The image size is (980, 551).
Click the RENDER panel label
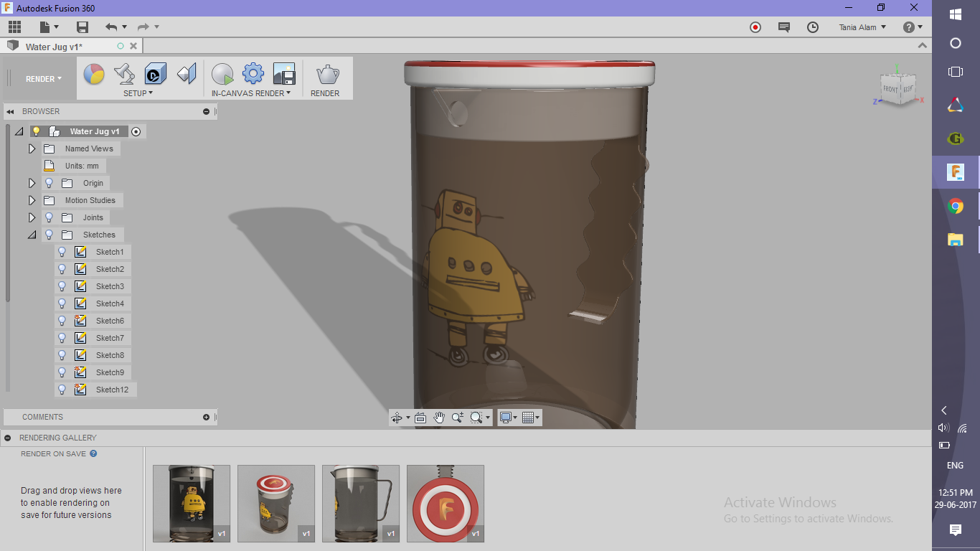coord(325,93)
